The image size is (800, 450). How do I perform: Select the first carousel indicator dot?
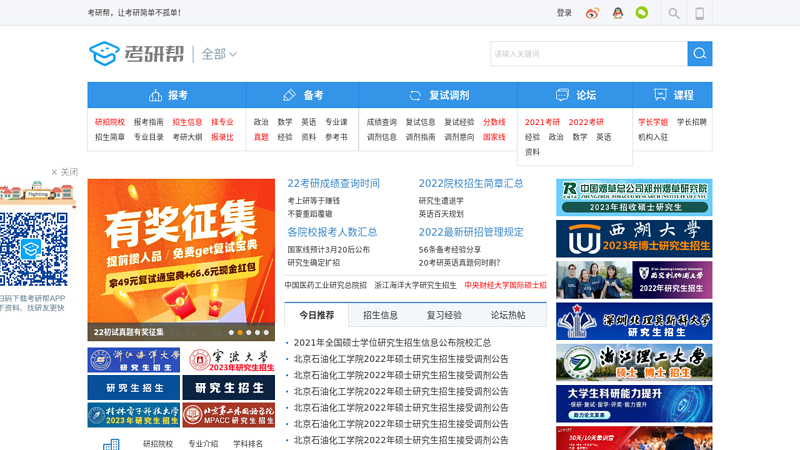[x=231, y=332]
